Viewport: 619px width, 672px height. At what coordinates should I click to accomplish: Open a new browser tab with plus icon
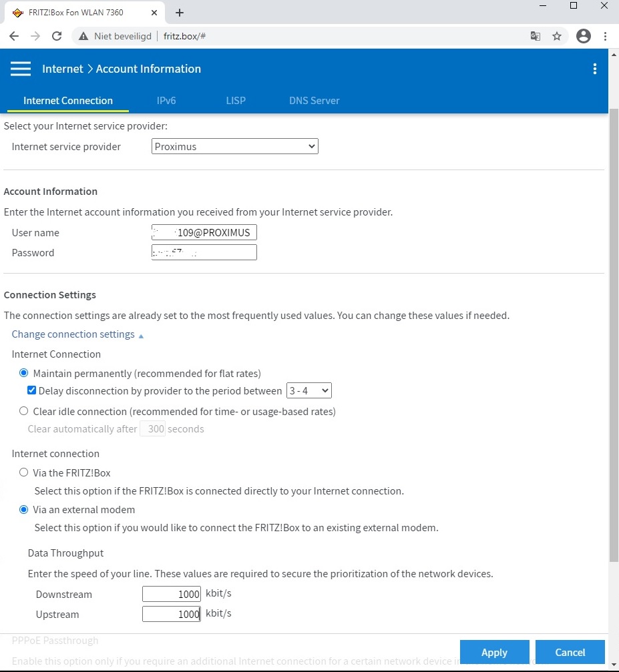click(x=179, y=13)
